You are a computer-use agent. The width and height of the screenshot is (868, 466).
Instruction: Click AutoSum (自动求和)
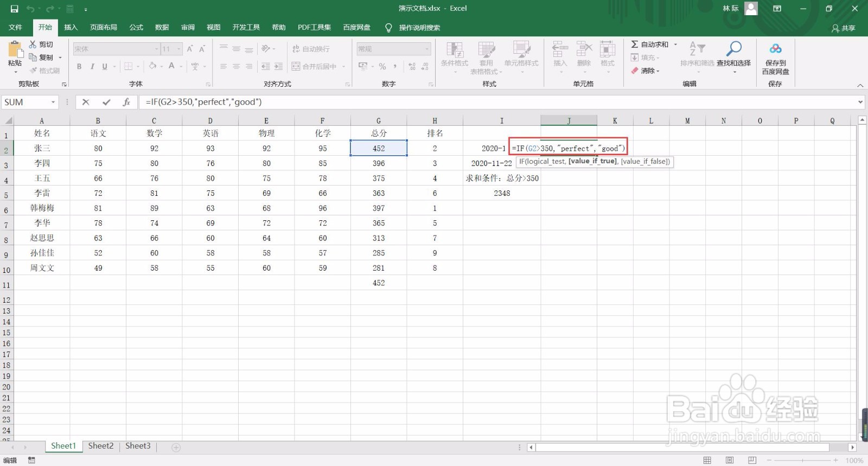click(x=650, y=44)
